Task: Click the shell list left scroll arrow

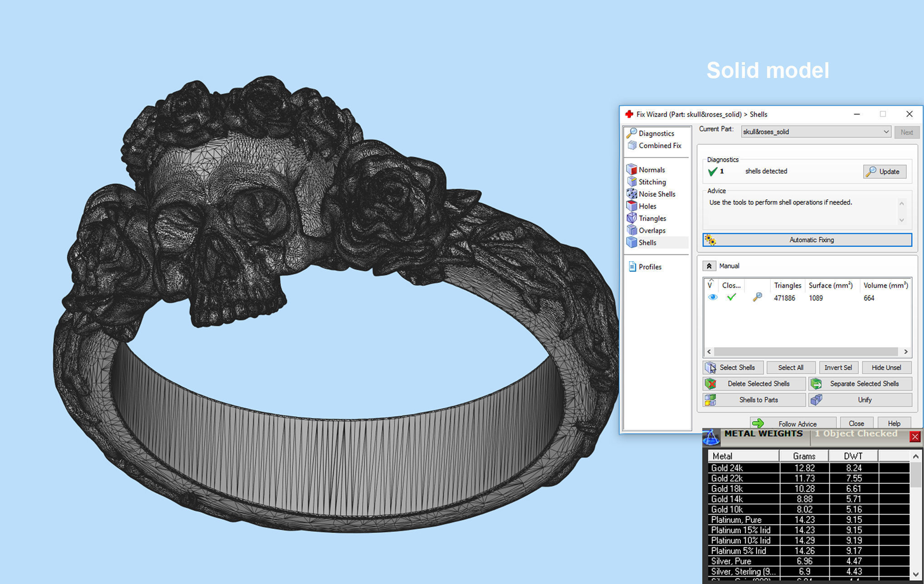Action: (709, 352)
